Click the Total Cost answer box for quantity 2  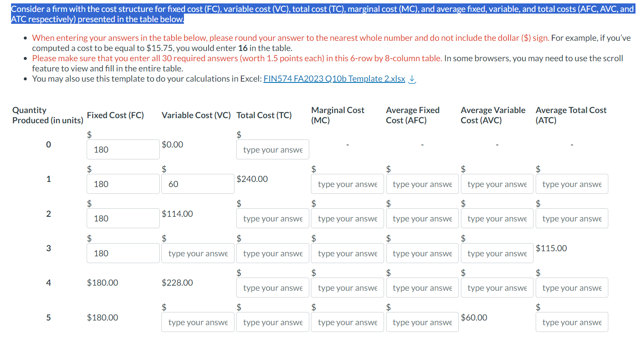coord(272,218)
